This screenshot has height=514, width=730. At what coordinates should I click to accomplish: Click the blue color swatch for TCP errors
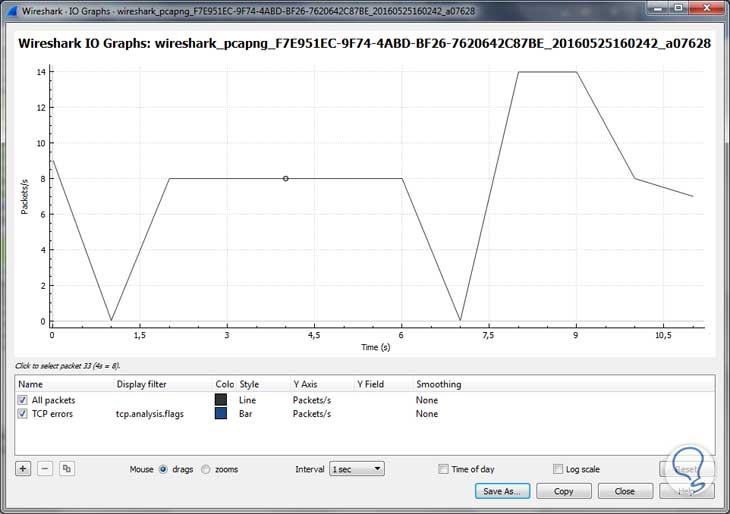point(221,413)
